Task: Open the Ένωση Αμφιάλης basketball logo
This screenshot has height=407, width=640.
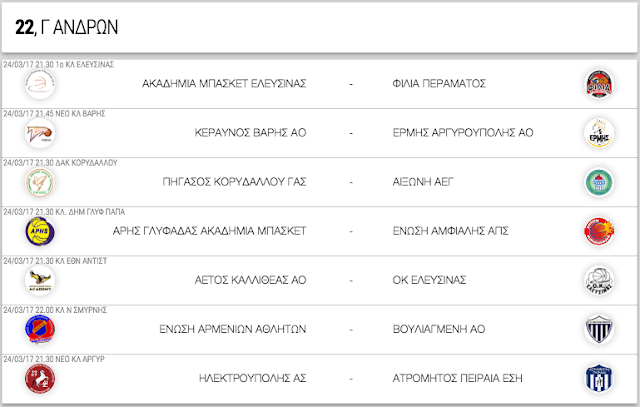Action: click(x=599, y=231)
